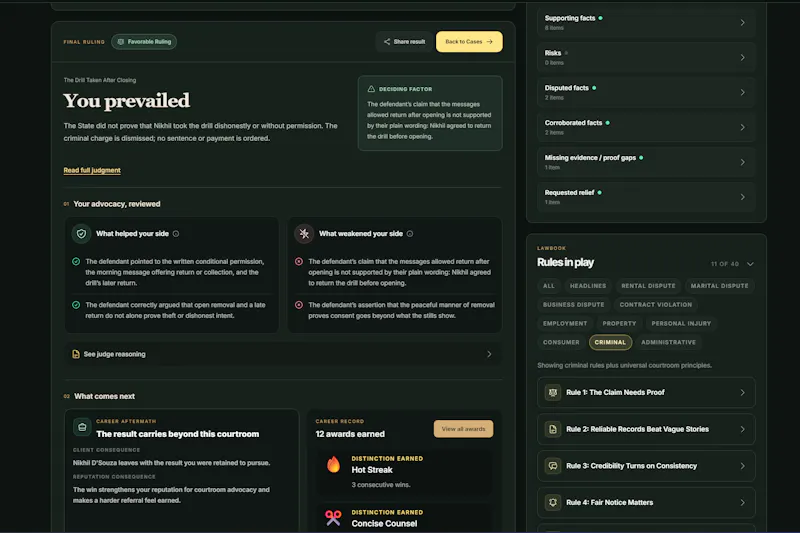Viewport: 800px width, 533px height.
Task: Click the info icon next to What helped your side
Action: tap(176, 234)
